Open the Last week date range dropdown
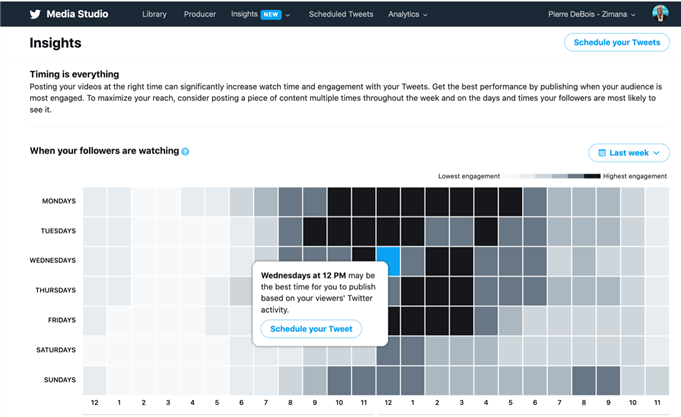This screenshot has height=417, width=681. [629, 153]
